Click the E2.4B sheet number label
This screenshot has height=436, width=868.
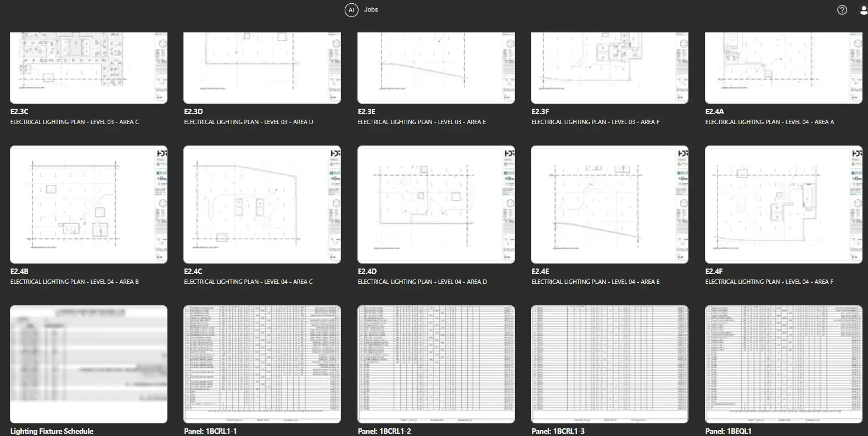coord(19,271)
